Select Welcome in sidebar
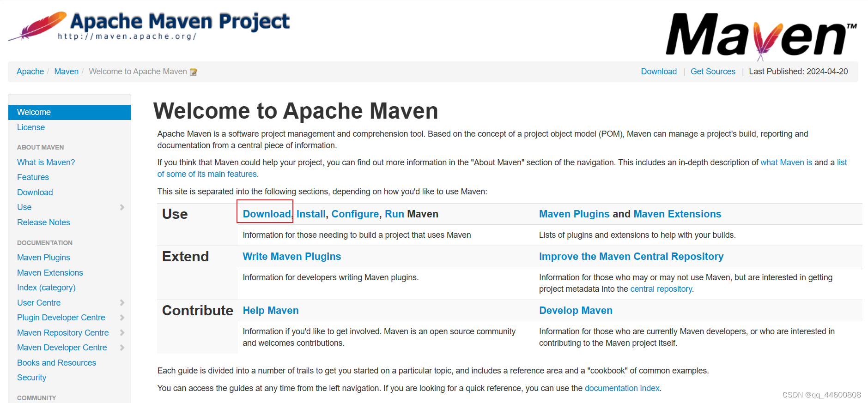The height and width of the screenshot is (403, 868). pyautogui.click(x=69, y=112)
